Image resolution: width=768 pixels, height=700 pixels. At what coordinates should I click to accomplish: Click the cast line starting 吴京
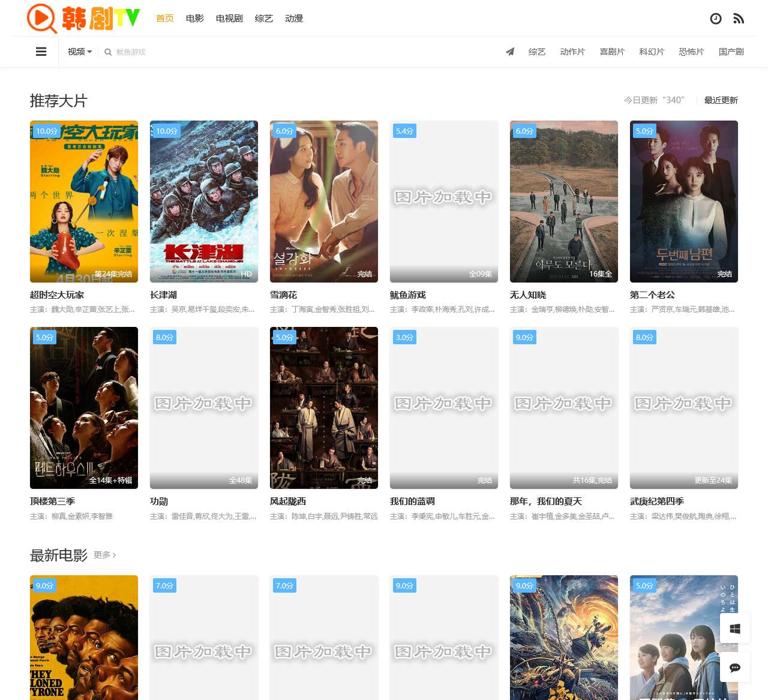pyautogui.click(x=202, y=310)
